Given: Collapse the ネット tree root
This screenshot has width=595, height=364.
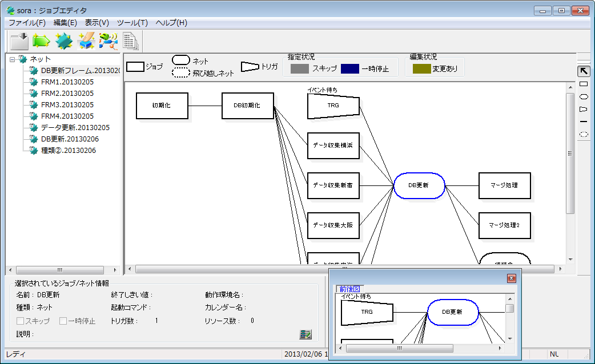Looking at the screenshot, I should [12, 59].
